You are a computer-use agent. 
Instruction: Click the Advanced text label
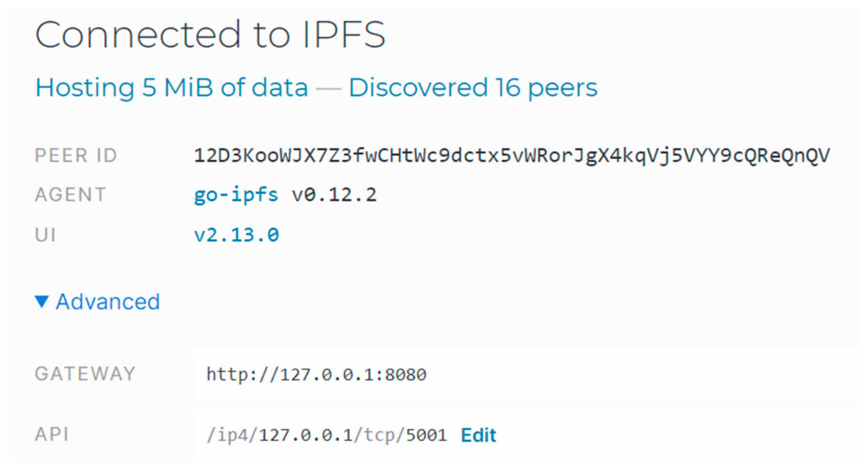pyautogui.click(x=108, y=301)
